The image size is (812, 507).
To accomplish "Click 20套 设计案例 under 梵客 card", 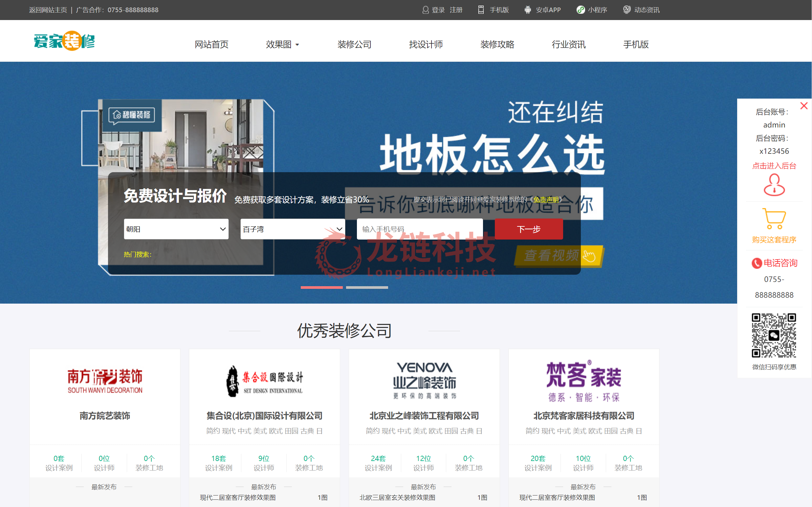I will click(x=538, y=463).
